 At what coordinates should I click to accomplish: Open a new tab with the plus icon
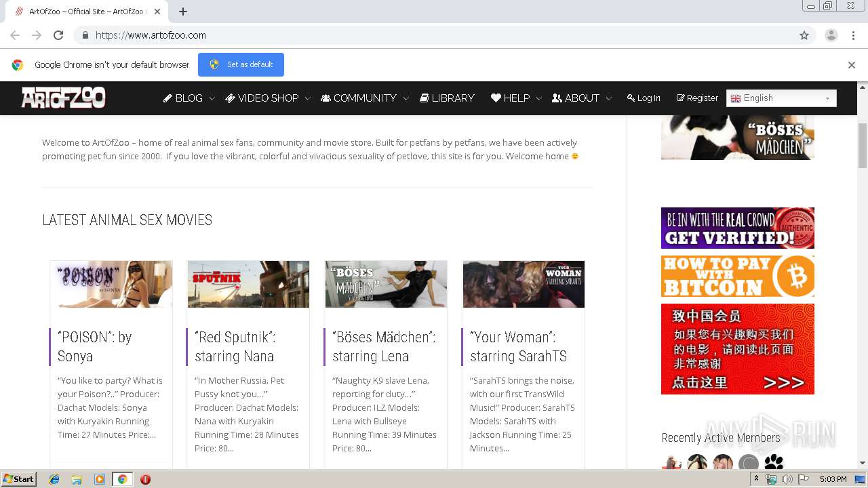[183, 12]
